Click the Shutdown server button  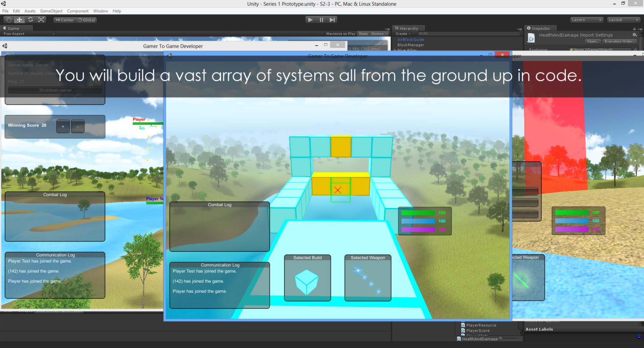pyautogui.click(x=55, y=90)
